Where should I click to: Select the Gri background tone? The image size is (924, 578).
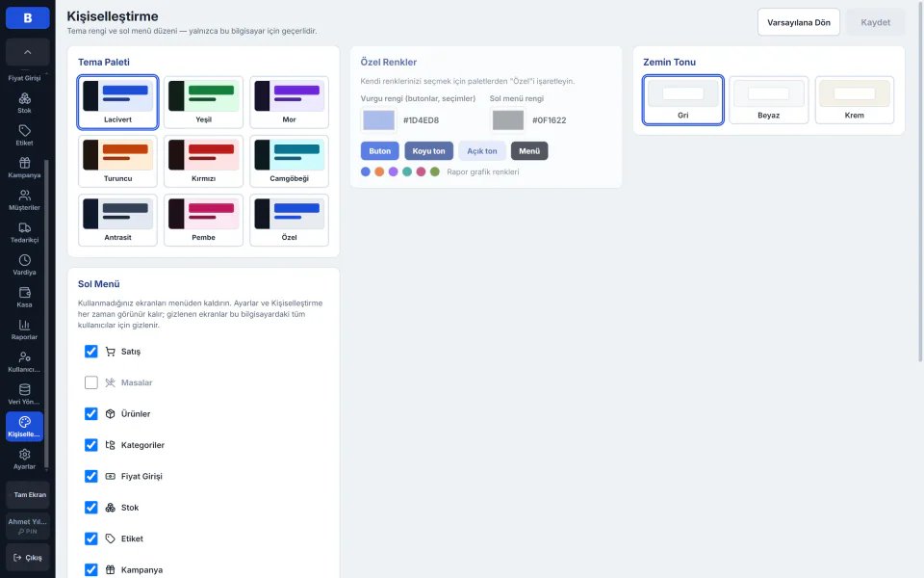pyautogui.click(x=683, y=99)
